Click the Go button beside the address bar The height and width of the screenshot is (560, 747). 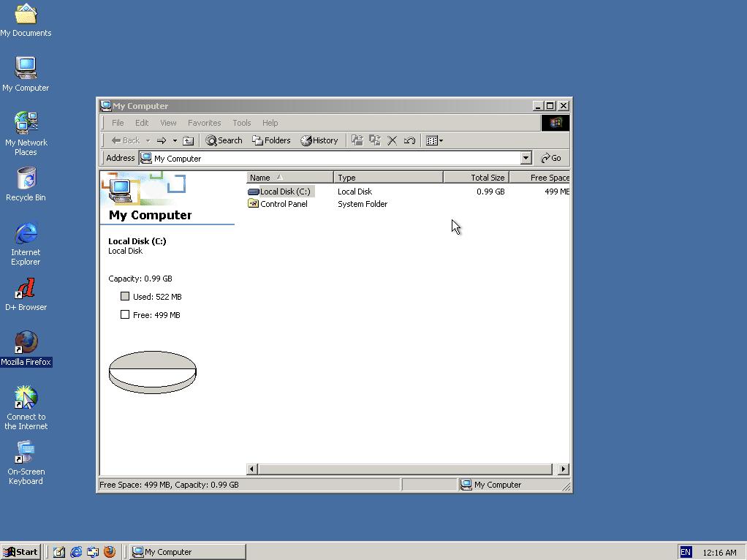tap(550, 158)
